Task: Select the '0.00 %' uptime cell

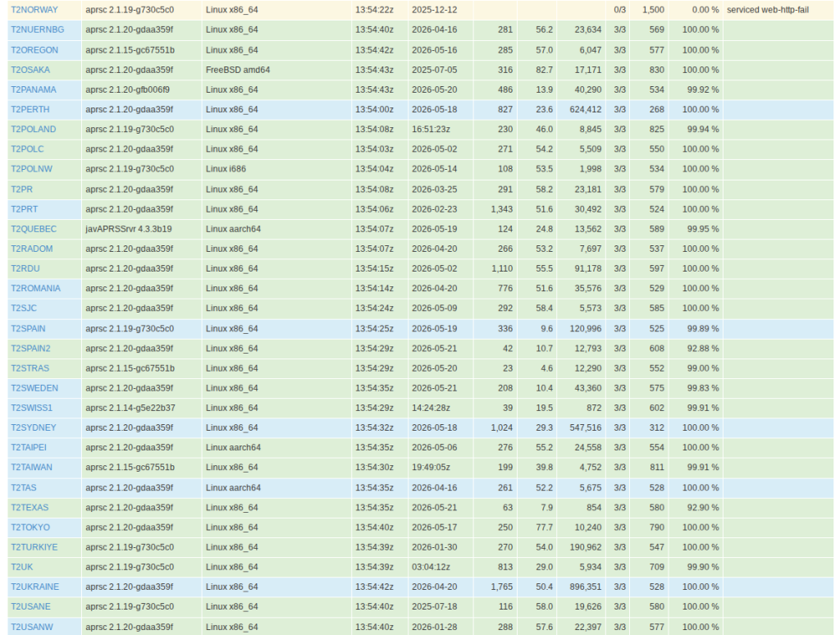Action: click(705, 10)
